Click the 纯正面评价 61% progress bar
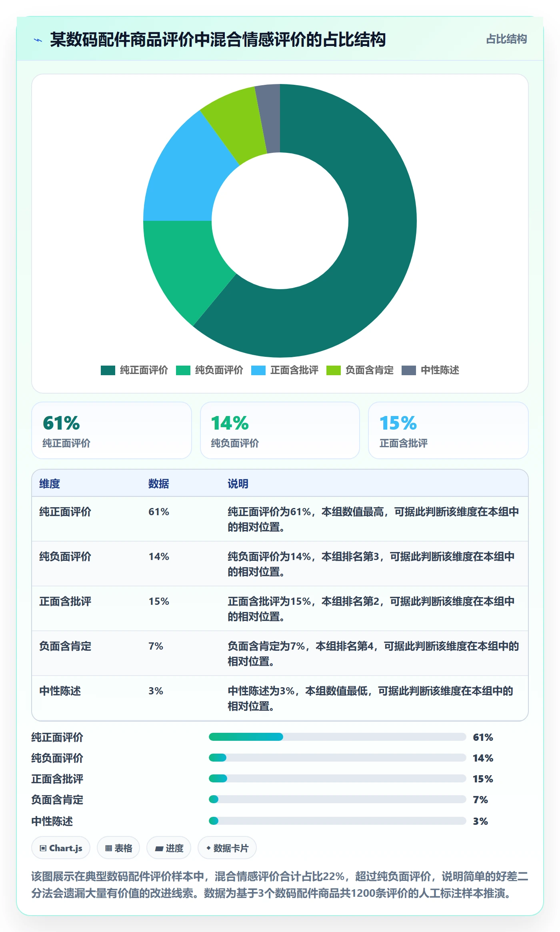The height and width of the screenshot is (932, 560). [338, 737]
